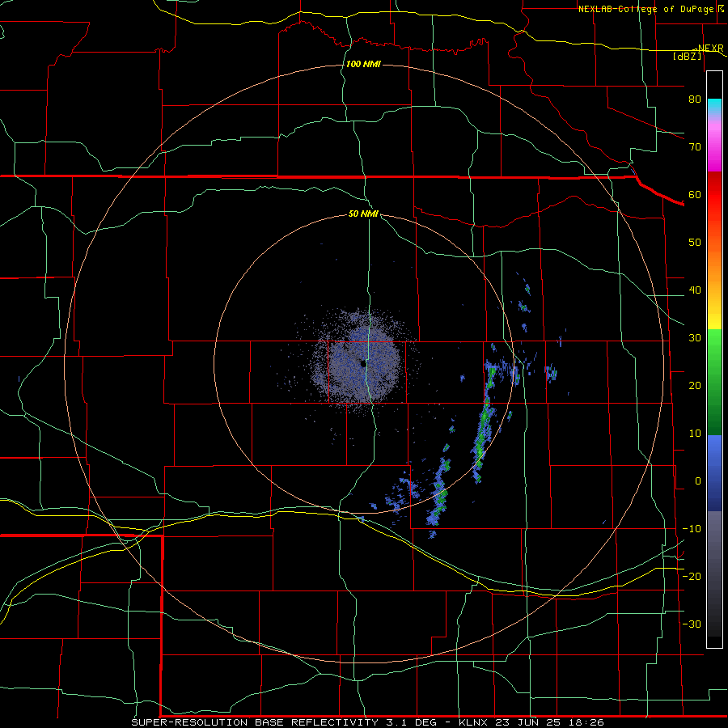Click the 'NEXLAB-College of DuPage' watermark text

(645, 9)
